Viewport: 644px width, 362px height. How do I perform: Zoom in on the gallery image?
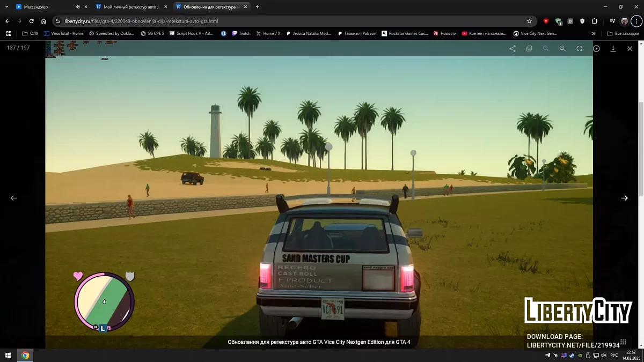click(562, 48)
